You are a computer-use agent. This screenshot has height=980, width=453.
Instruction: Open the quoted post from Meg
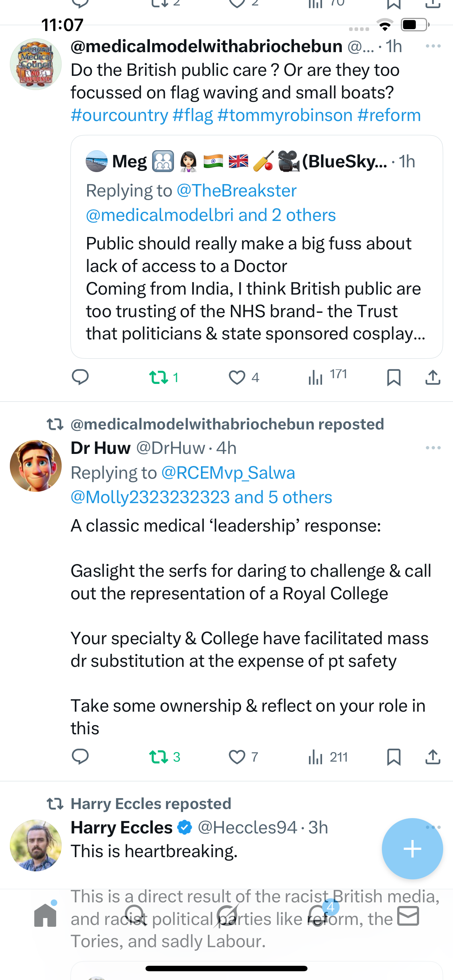pyautogui.click(x=256, y=266)
